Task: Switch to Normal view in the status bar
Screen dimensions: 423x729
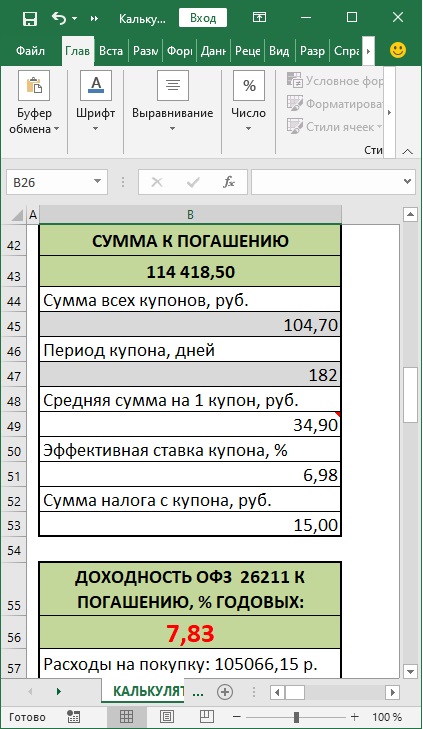Action: (126, 716)
